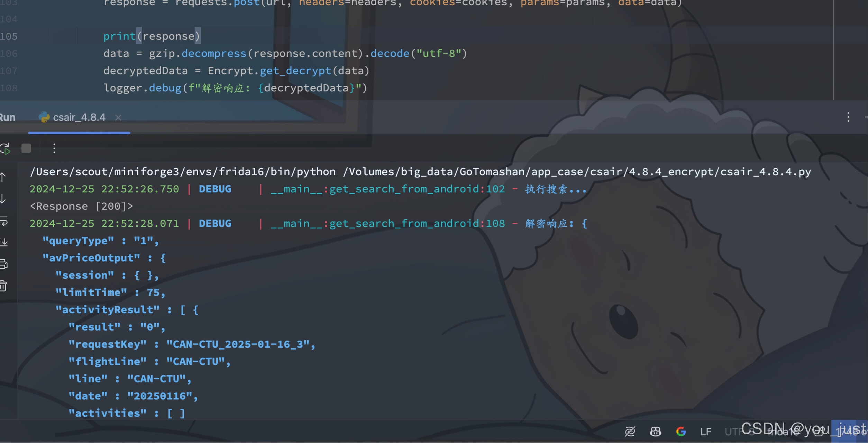Clear console with the trash icon
868x443 pixels.
click(3, 286)
